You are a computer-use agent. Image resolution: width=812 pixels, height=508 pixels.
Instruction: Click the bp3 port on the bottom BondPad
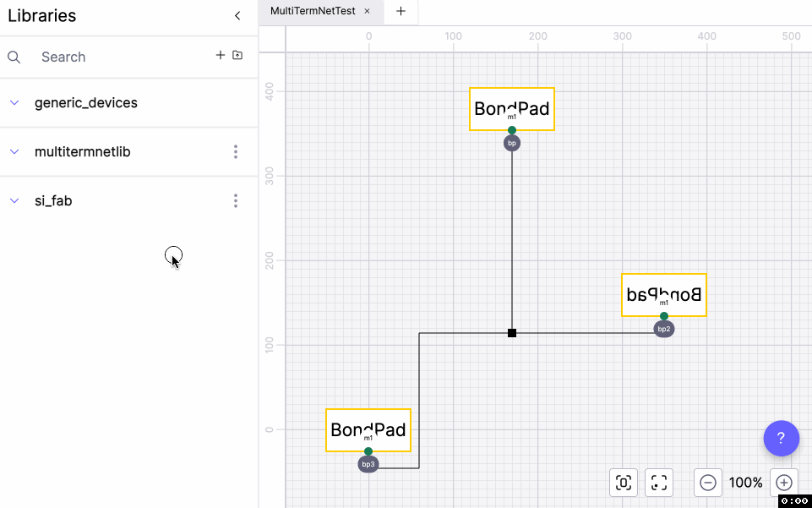(368, 464)
